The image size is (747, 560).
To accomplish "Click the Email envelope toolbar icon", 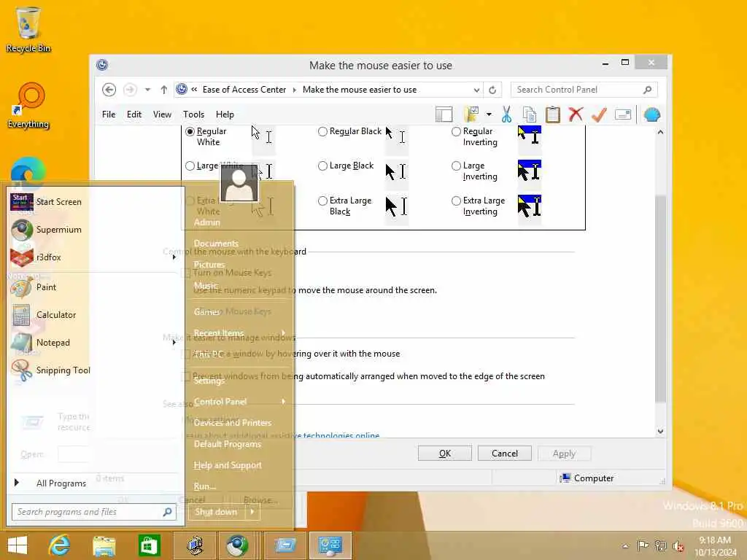I will [x=623, y=114].
